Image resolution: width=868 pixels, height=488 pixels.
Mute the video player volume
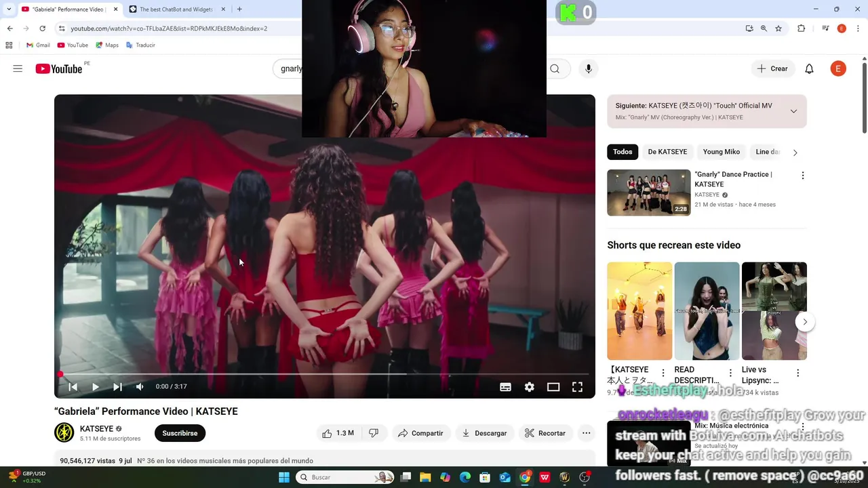click(140, 386)
